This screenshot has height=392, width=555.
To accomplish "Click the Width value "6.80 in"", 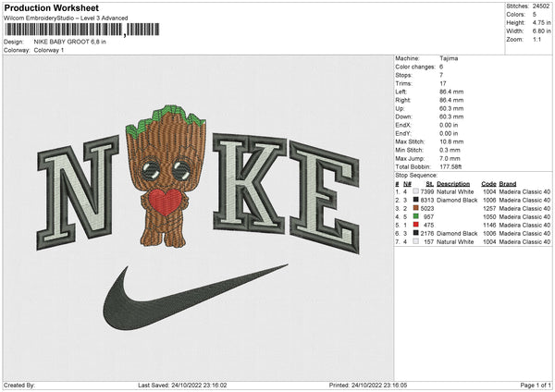I will click(x=541, y=31).
